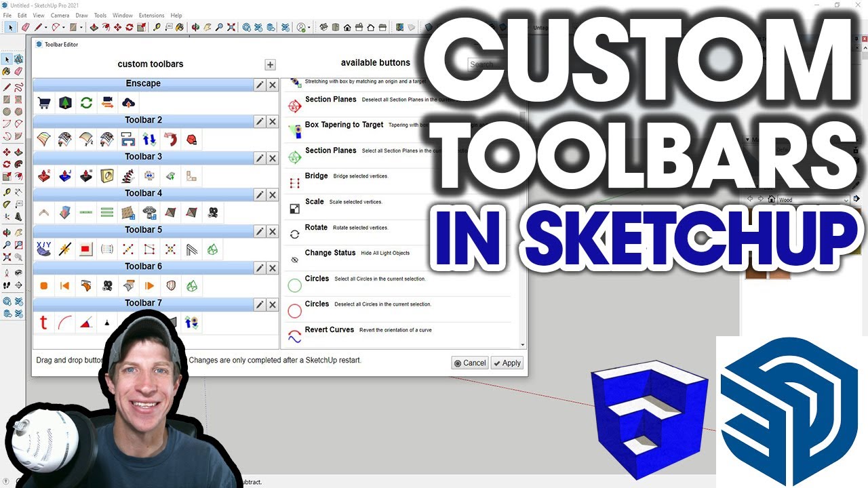Select the Push/Pull tool in top toolbar
Image resolution: width=868 pixels, height=488 pixels.
94,27
